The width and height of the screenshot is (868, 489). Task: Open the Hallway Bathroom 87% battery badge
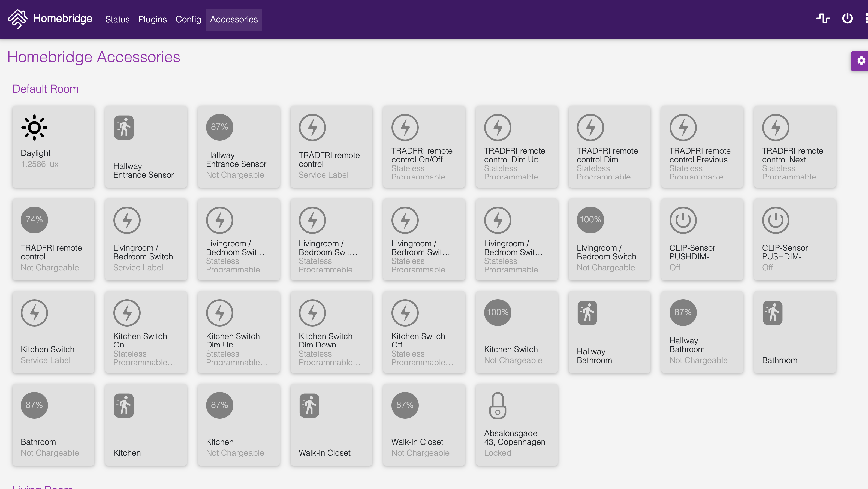683,312
